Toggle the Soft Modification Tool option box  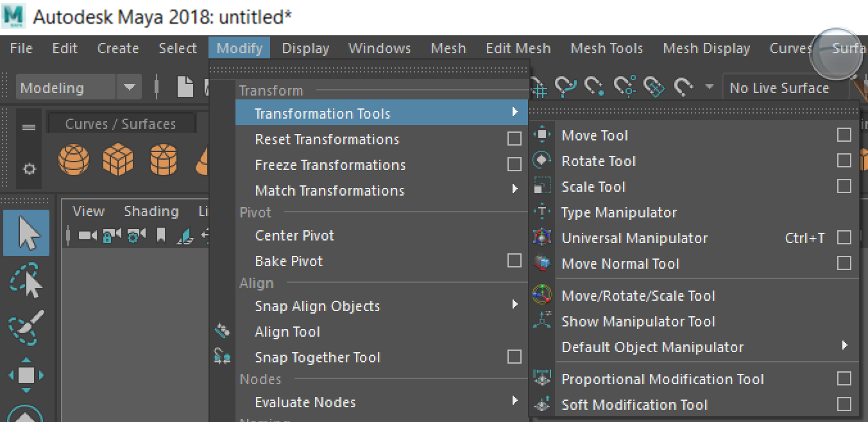(844, 405)
